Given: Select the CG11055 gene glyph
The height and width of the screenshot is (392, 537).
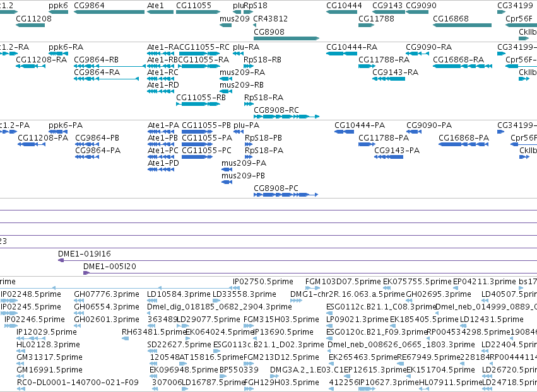Looking at the screenshot, I should (198, 12).
